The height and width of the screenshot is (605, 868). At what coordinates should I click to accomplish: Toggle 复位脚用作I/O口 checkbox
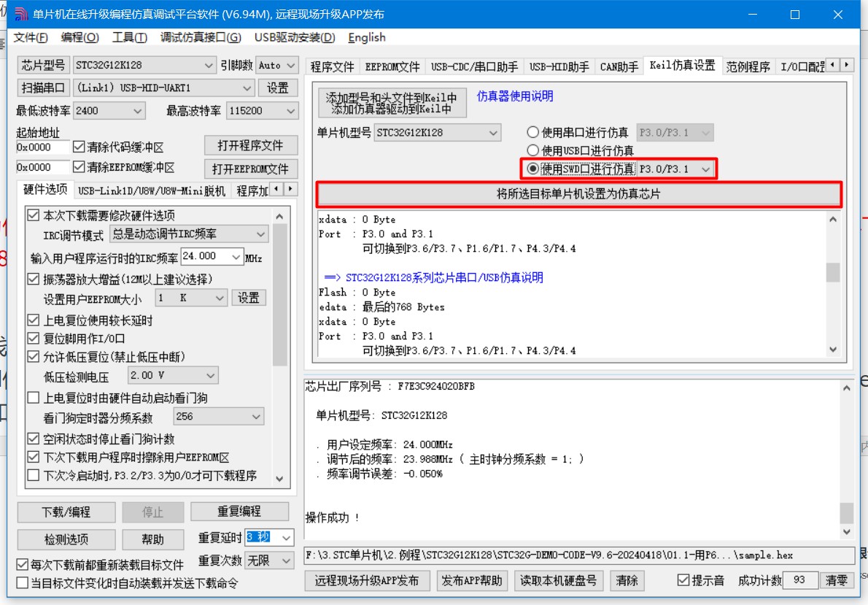click(x=34, y=338)
